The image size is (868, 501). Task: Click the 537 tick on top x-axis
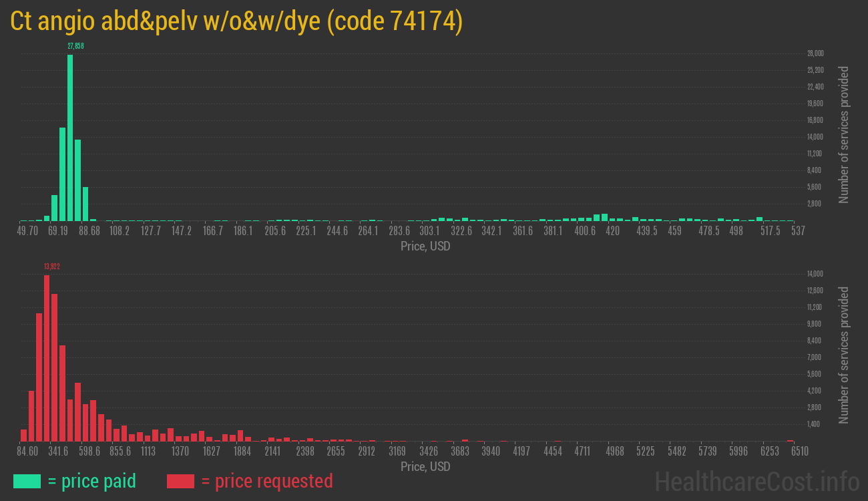click(797, 231)
